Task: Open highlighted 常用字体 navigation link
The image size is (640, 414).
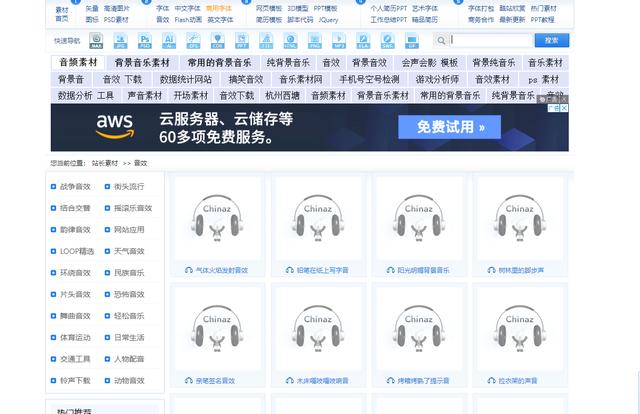Action: point(219,8)
